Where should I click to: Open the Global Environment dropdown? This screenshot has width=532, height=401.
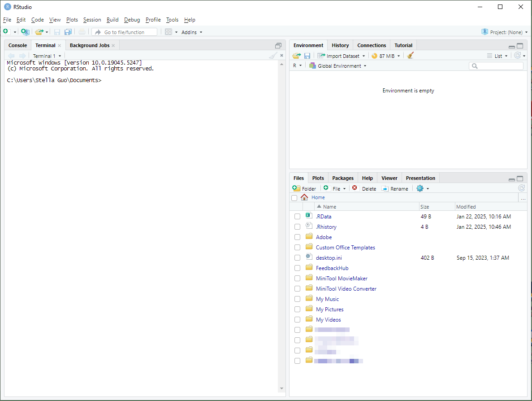click(x=338, y=66)
